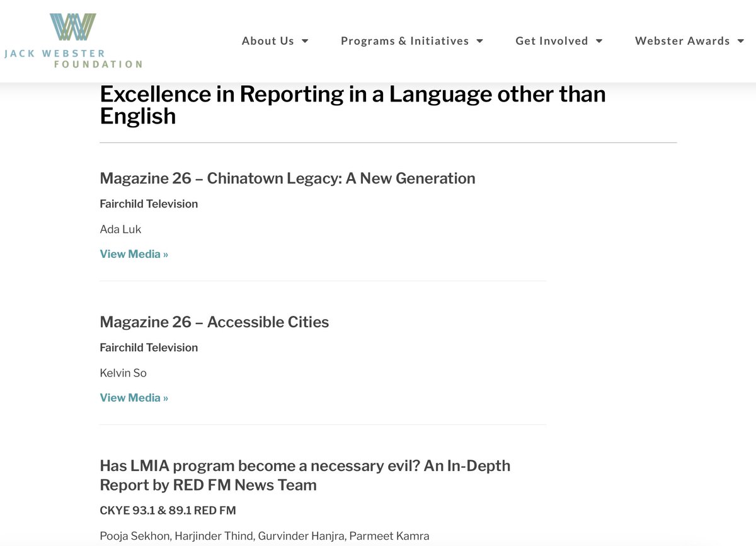Select the Chinatown Legacy: A New Generation title

(287, 178)
